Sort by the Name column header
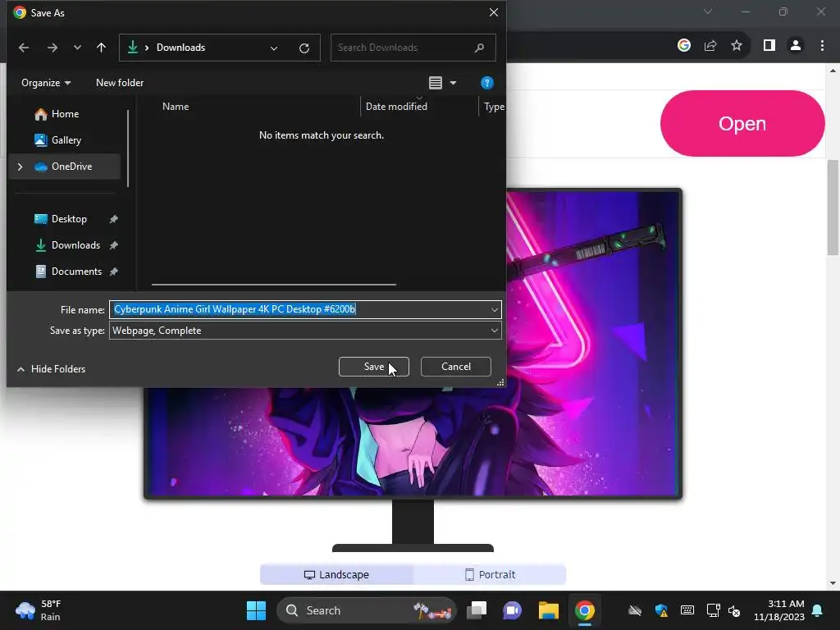 [x=176, y=106]
